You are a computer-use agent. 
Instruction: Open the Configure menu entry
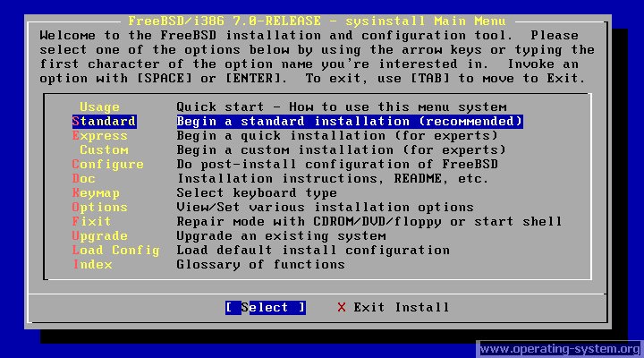(x=108, y=165)
